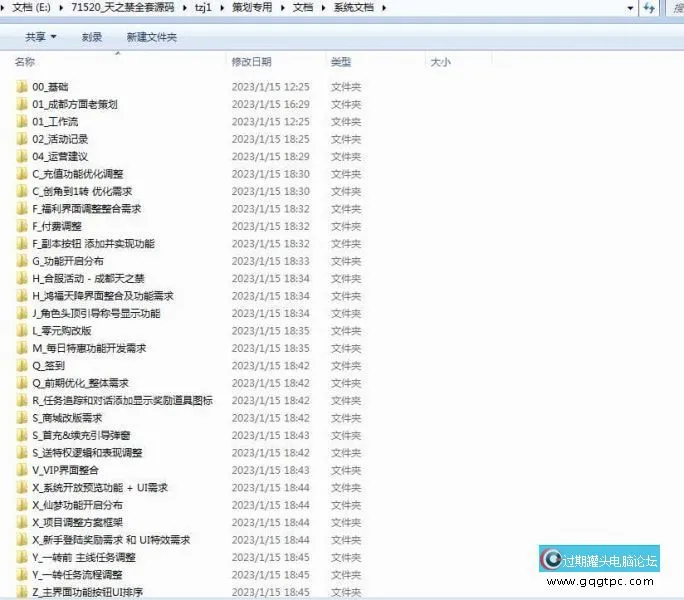
Task: Click the folder icon of C_充值功能优化调整
Action: [22, 174]
